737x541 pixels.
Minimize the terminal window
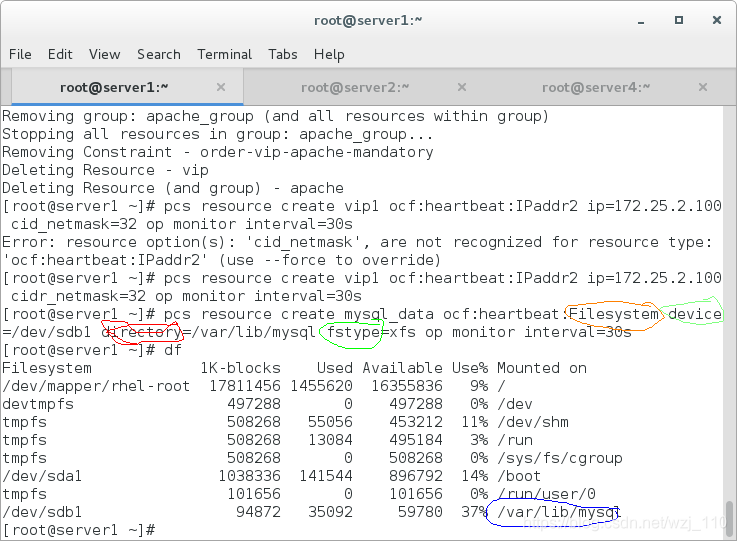tap(641, 21)
